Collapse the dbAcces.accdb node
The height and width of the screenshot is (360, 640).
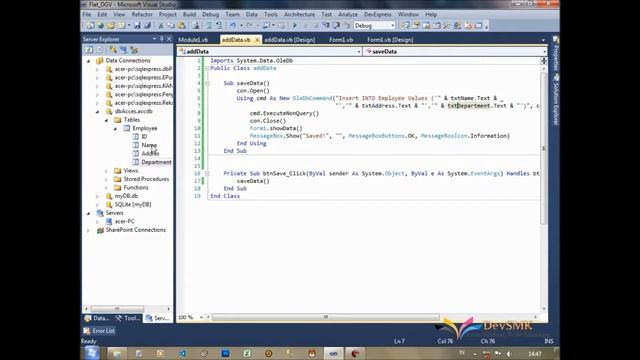coord(98,111)
